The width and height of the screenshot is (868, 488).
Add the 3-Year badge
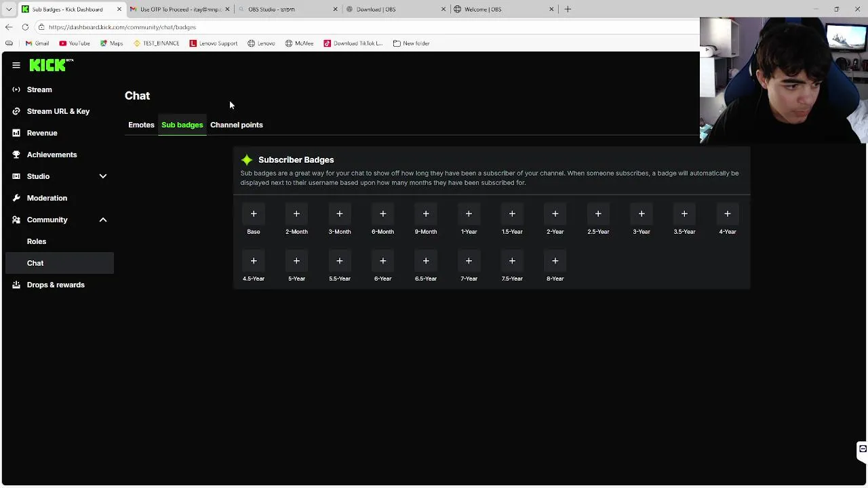pyautogui.click(x=642, y=214)
